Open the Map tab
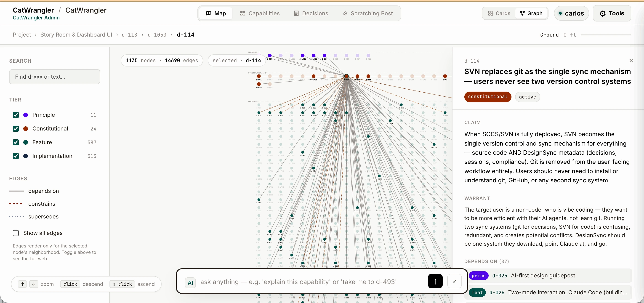The height and width of the screenshot is (303, 644). click(x=216, y=13)
